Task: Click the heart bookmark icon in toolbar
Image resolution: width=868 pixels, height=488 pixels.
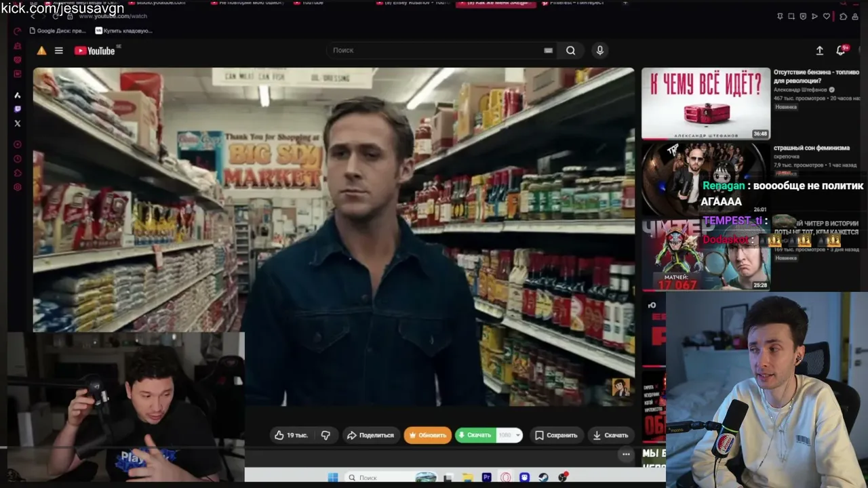Action: point(827,16)
